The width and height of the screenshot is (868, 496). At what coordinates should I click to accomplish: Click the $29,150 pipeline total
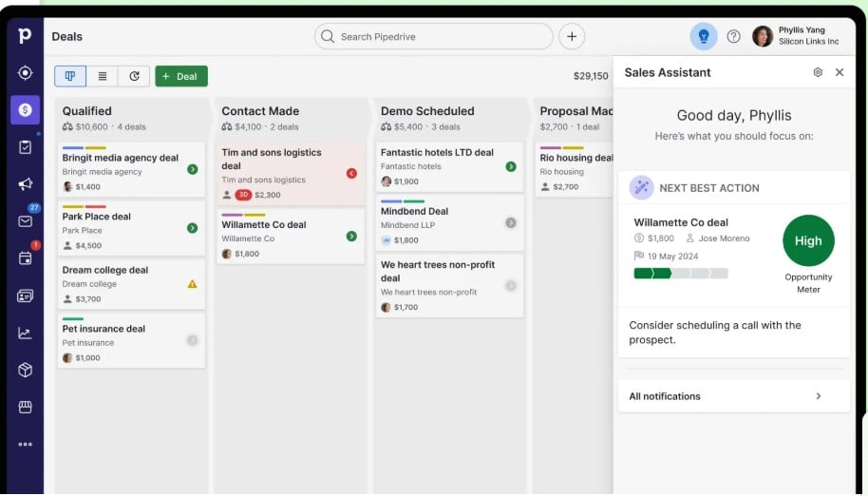click(591, 76)
